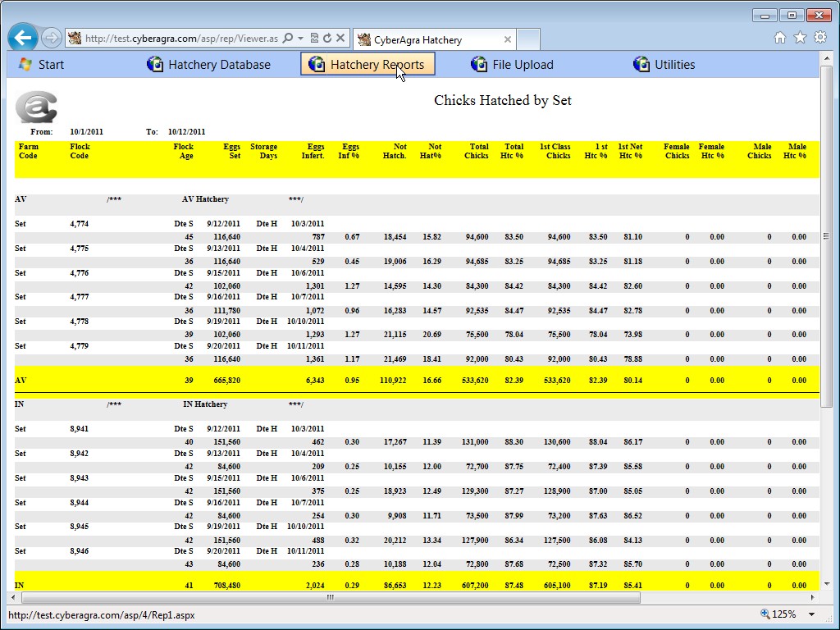This screenshot has width=840, height=630.
Task: Open the browser tools gear icon
Action: [819, 38]
